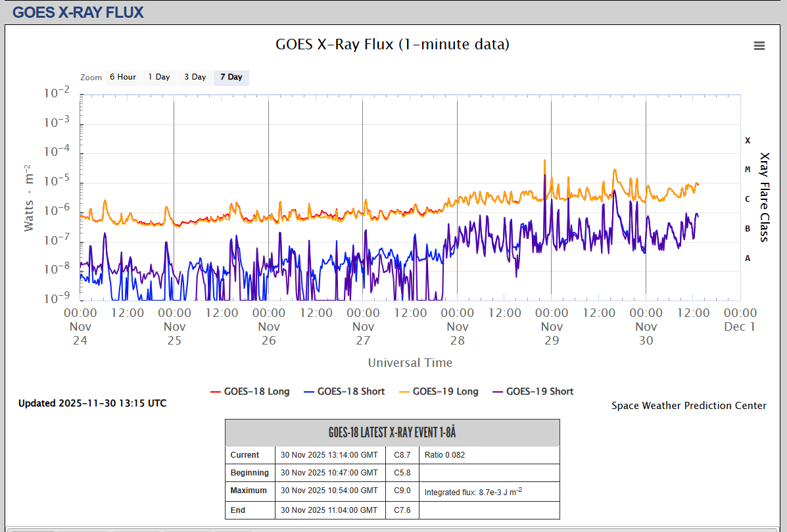The height and width of the screenshot is (532, 787).
Task: Click the Space Weather Prediction Center credit
Action: (x=688, y=406)
